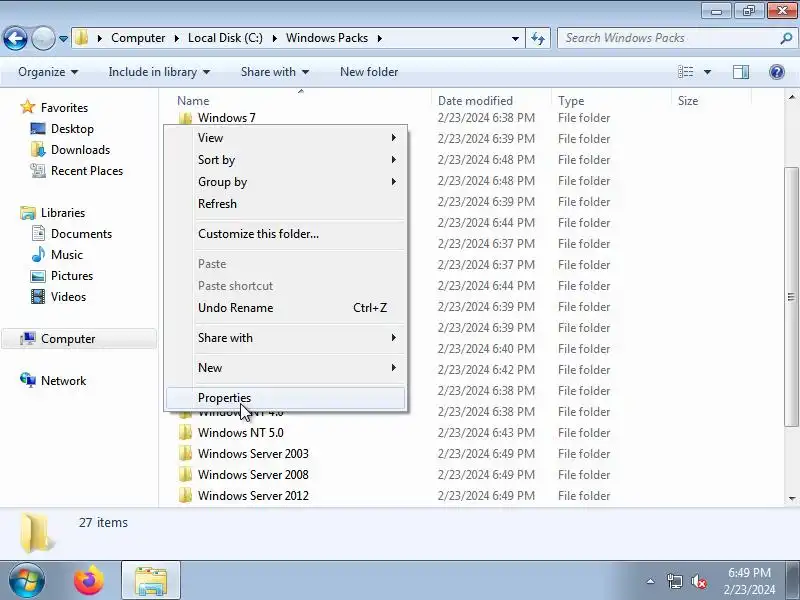Open the recent pages dropdown arrow

(x=63, y=39)
